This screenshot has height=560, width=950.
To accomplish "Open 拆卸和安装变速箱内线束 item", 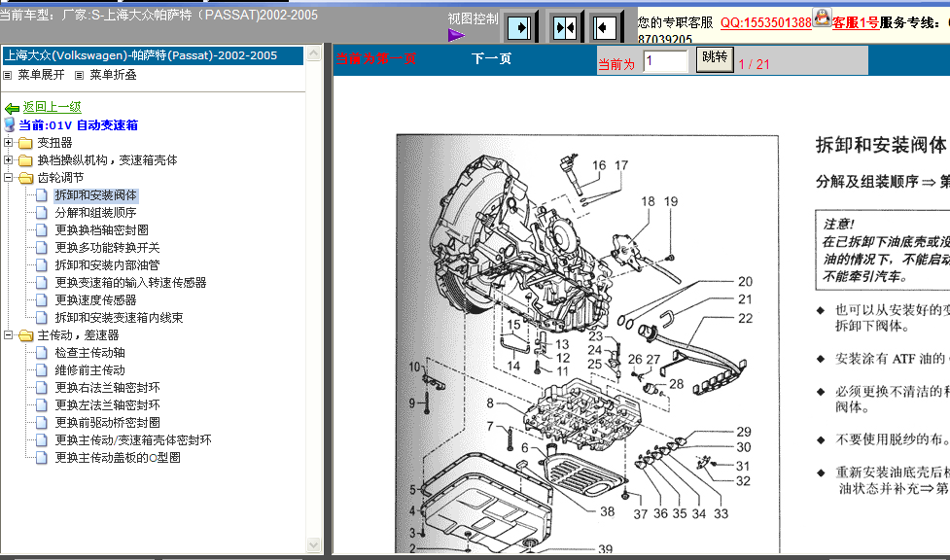I will coord(119,318).
